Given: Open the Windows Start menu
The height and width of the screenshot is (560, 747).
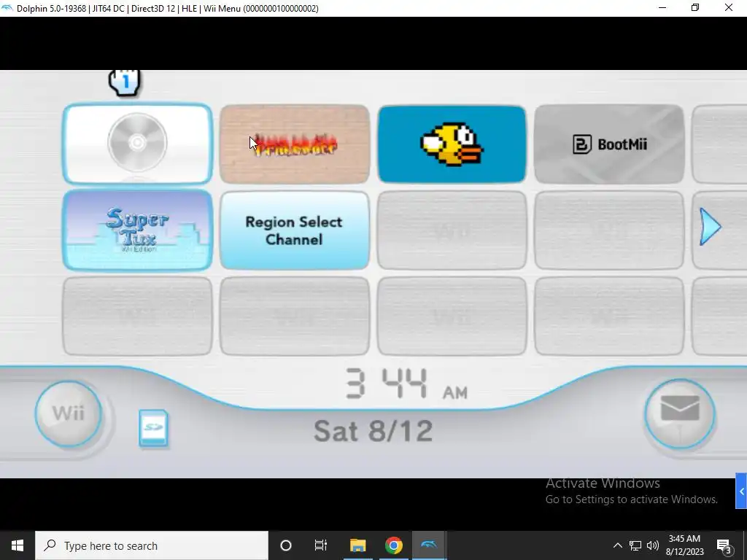Looking at the screenshot, I should click(18, 545).
